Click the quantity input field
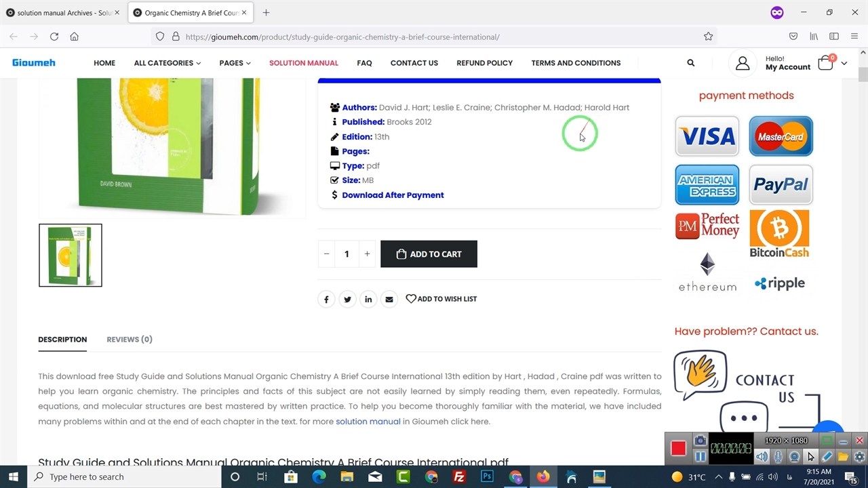868x488 pixels. (347, 254)
